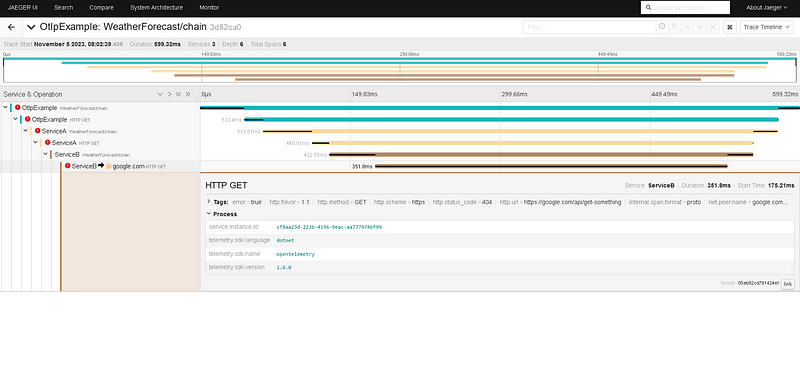Click the 533.4ms OtlpExample HTTP GET span bar
Viewport: 800px width, 392px height.
point(511,119)
